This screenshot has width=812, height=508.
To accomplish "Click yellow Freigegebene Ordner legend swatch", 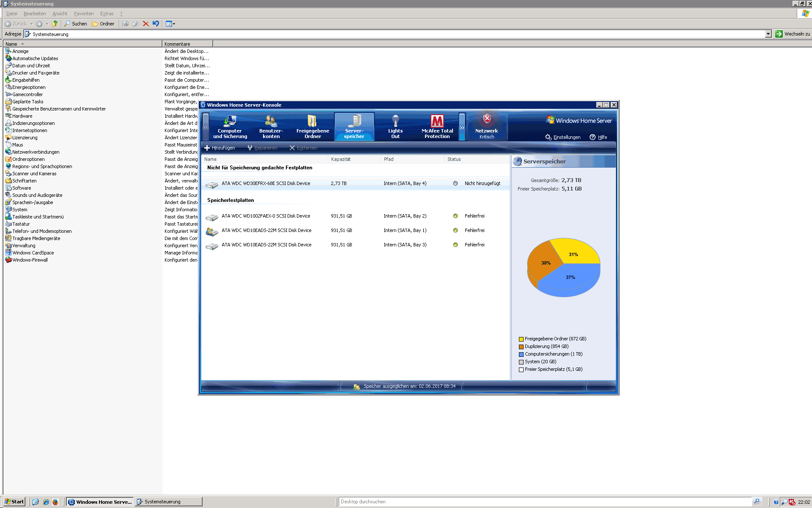I will tap(521, 339).
